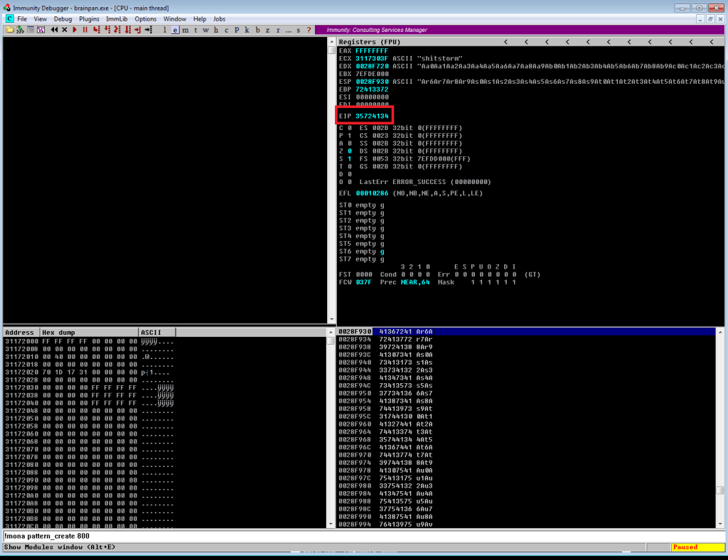Run the program with the red play icon
This screenshot has width=728, height=560.
75,30
